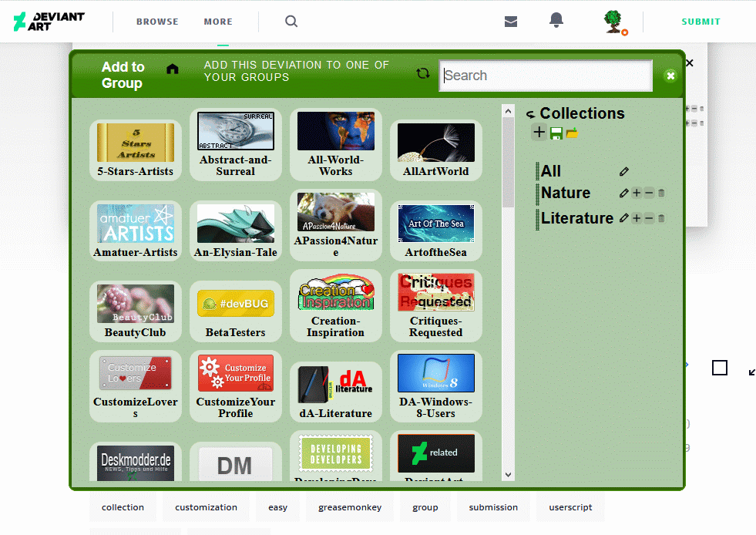Choose the BeautyClub group
The width and height of the screenshot is (756, 535).
136,311
